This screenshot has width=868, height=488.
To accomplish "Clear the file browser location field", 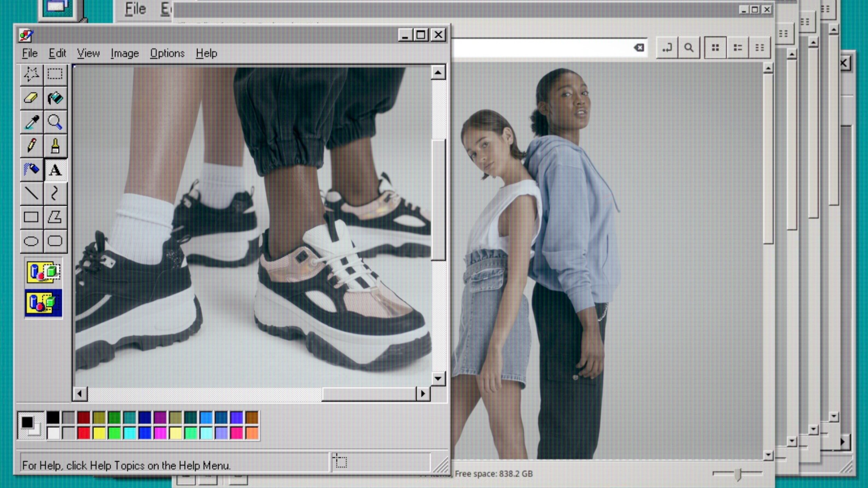I will [x=639, y=48].
